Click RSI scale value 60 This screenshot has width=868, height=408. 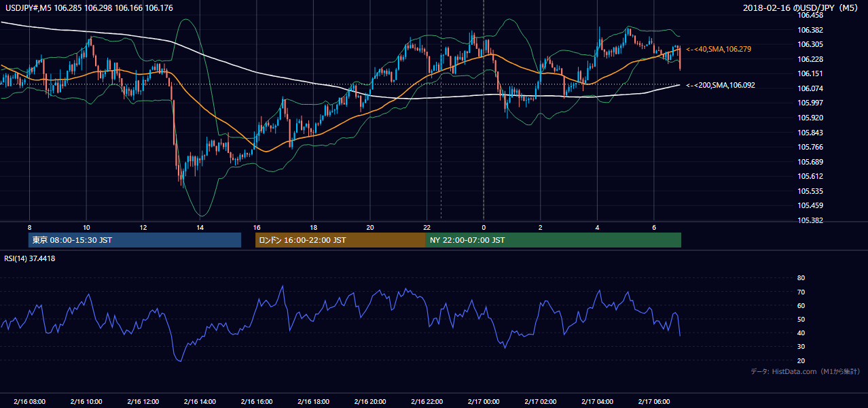(x=801, y=305)
